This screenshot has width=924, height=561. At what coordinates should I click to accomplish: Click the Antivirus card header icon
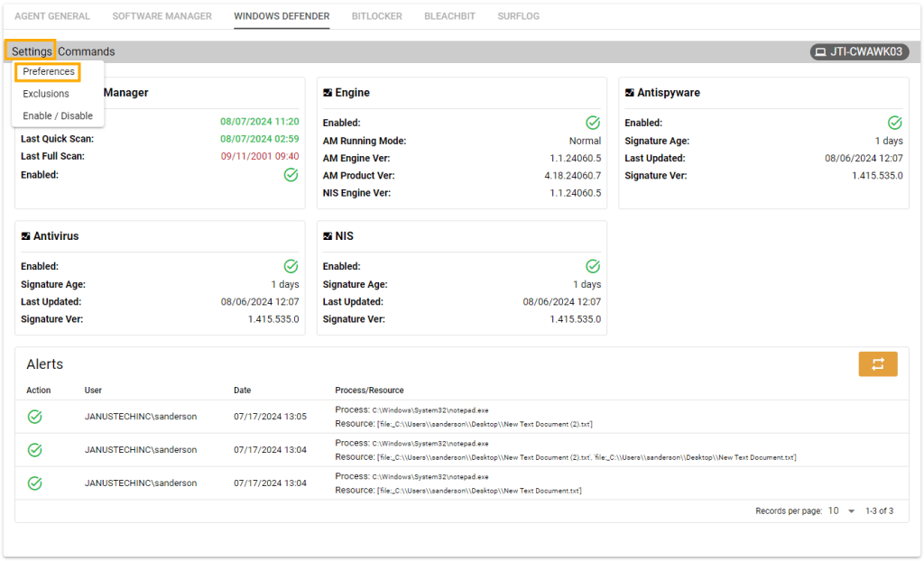[x=25, y=235]
